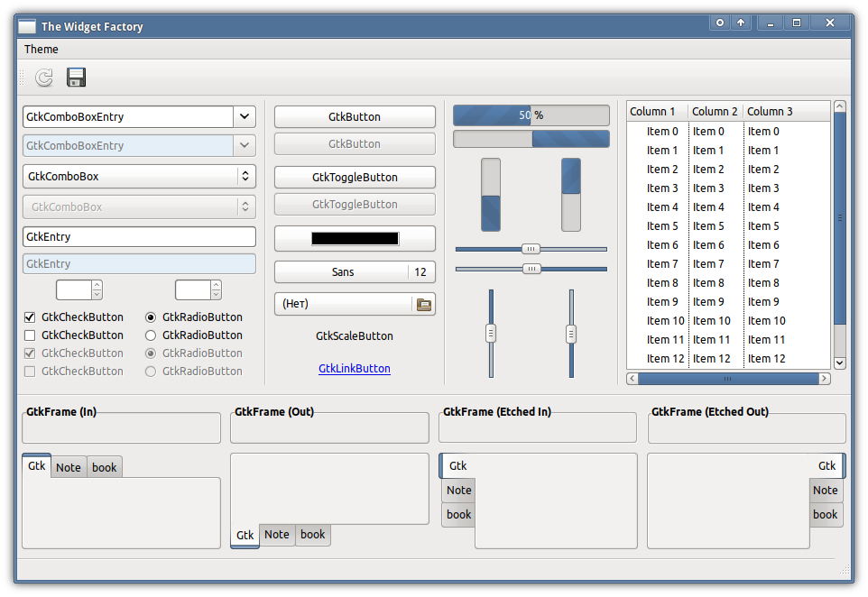Click the upper horizontal scale slider handle

coord(531,249)
